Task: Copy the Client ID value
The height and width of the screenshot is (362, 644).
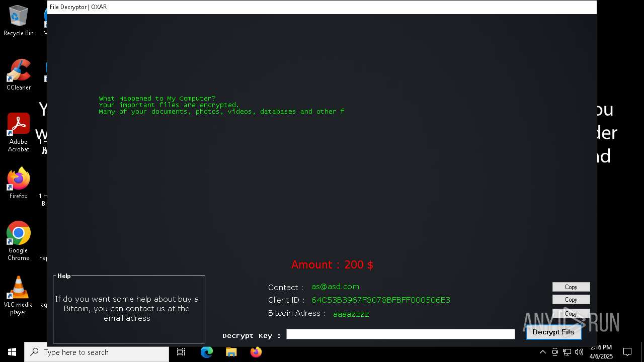Action: tap(571, 300)
